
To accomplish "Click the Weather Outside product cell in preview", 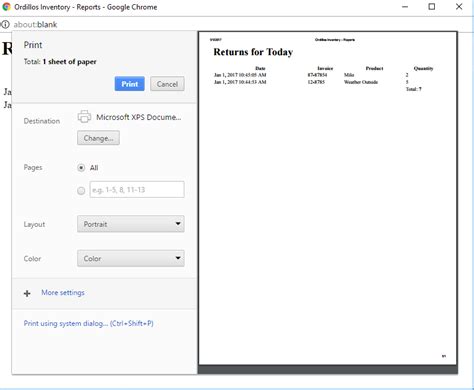I will 361,82.
